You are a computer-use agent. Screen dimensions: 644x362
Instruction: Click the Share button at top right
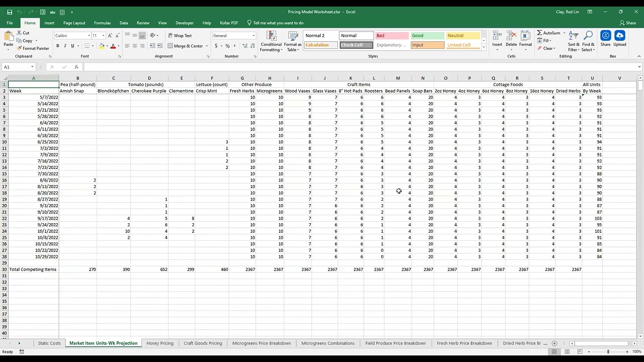click(628, 23)
